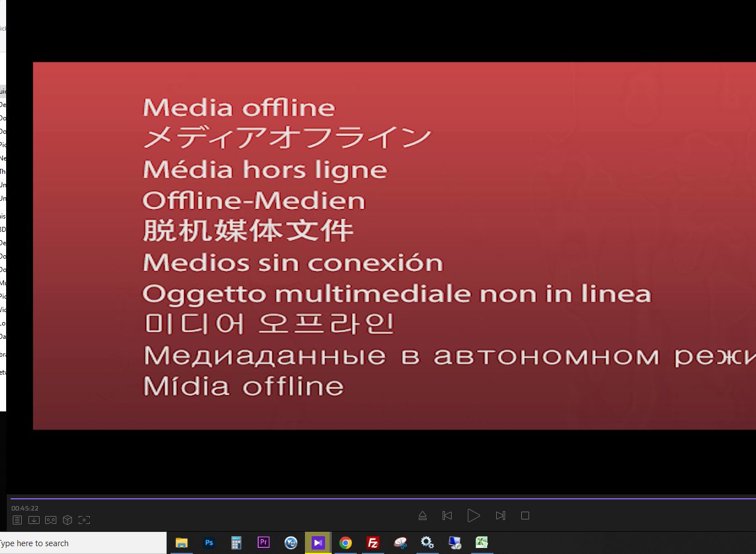Open Photoshop from the taskbar
This screenshot has width=756, height=554.
[209, 543]
